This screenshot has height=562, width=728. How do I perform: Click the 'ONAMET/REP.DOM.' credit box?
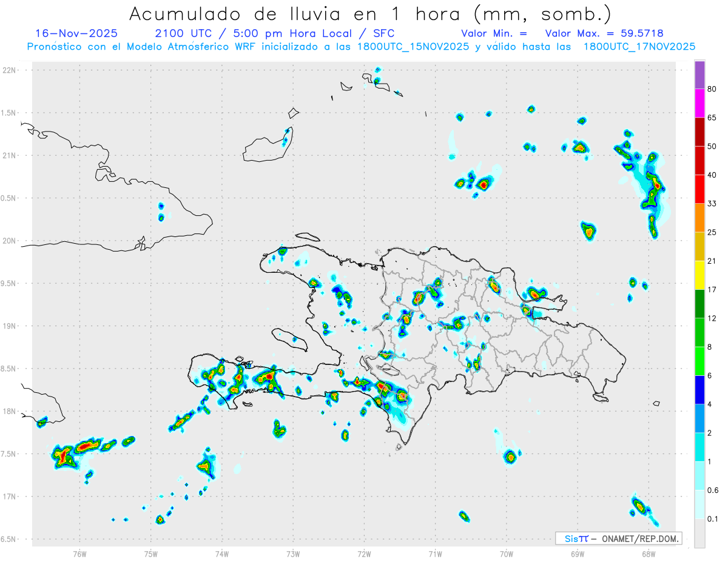tap(618, 538)
